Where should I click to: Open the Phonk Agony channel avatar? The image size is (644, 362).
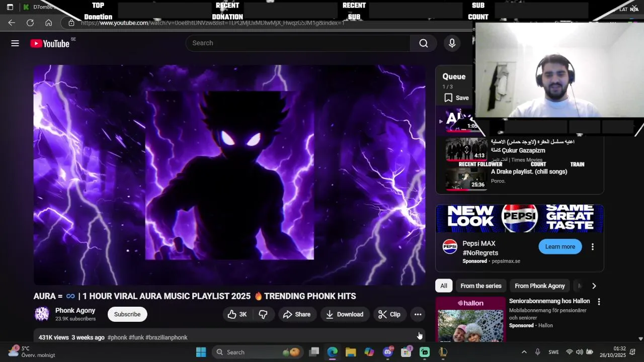click(42, 314)
